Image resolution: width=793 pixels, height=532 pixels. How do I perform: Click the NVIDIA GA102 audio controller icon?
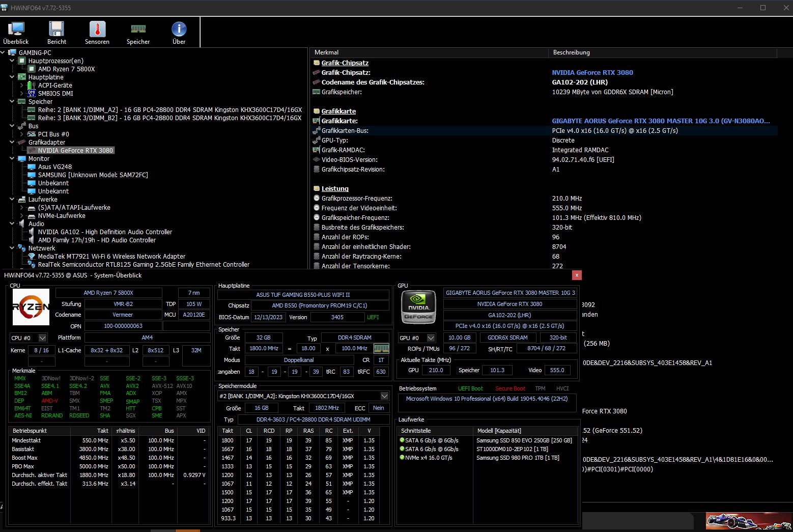[32, 232]
